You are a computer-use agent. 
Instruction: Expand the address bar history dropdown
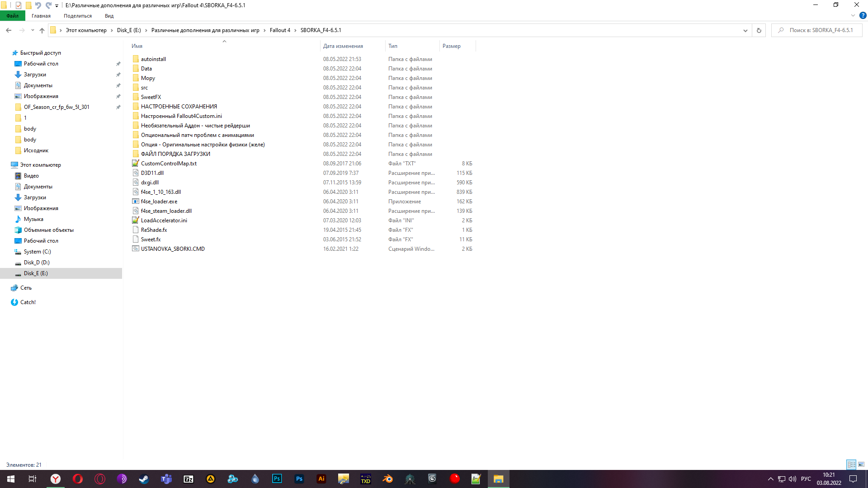tap(745, 30)
